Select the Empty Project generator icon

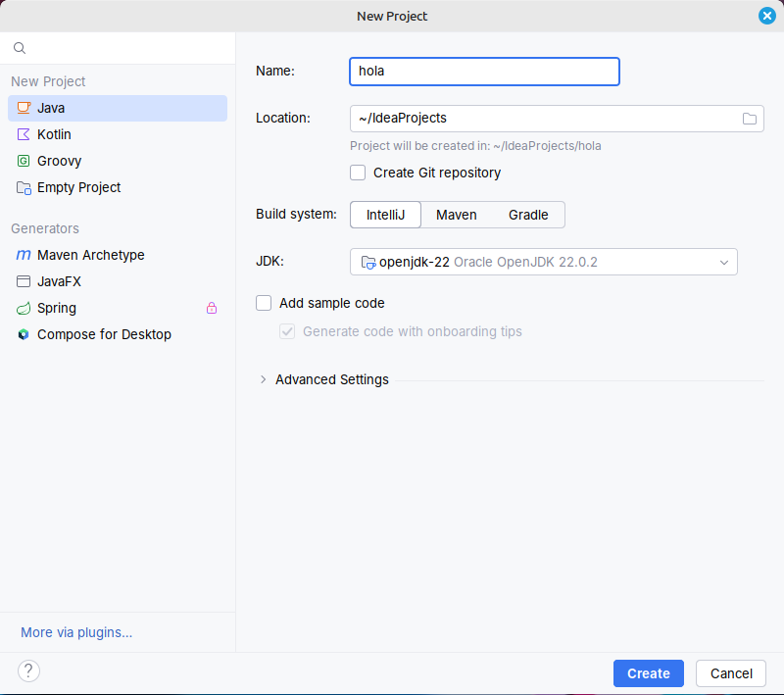(22, 187)
